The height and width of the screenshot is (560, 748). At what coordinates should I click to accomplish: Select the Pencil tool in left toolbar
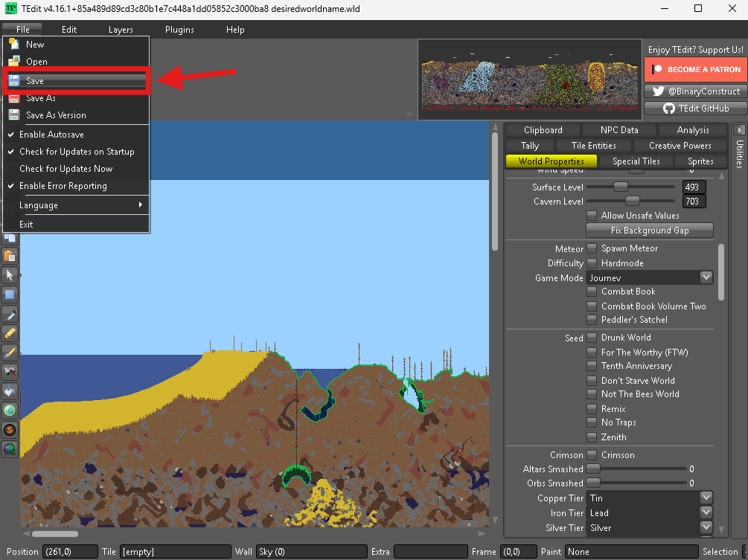pos(10,332)
